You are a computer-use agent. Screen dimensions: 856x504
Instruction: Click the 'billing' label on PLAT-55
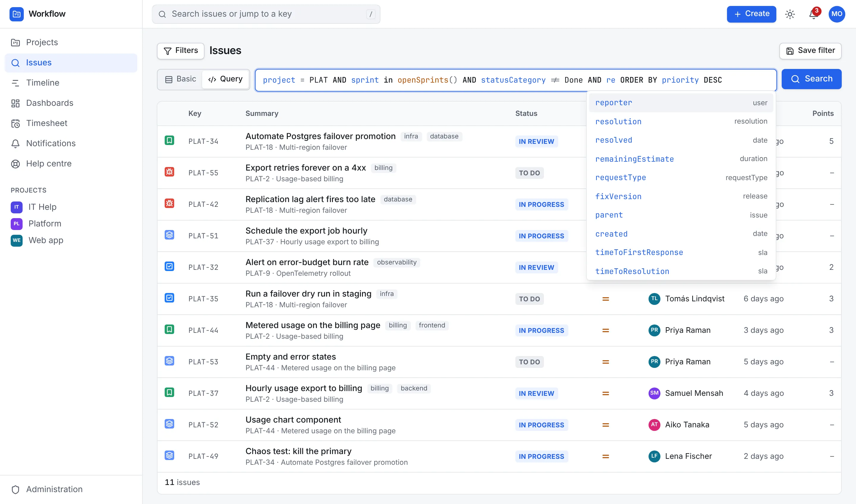pyautogui.click(x=383, y=168)
